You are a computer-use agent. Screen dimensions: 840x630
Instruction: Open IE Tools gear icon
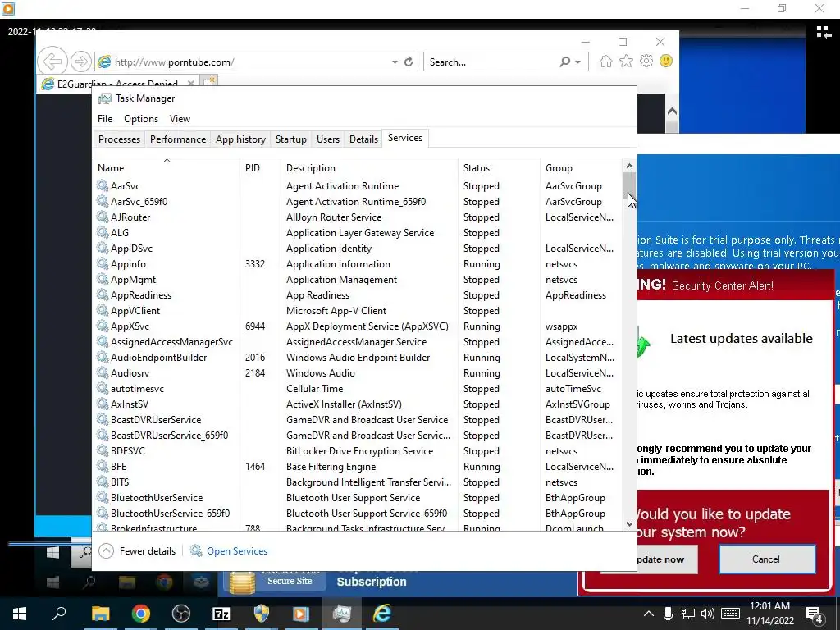646,61
